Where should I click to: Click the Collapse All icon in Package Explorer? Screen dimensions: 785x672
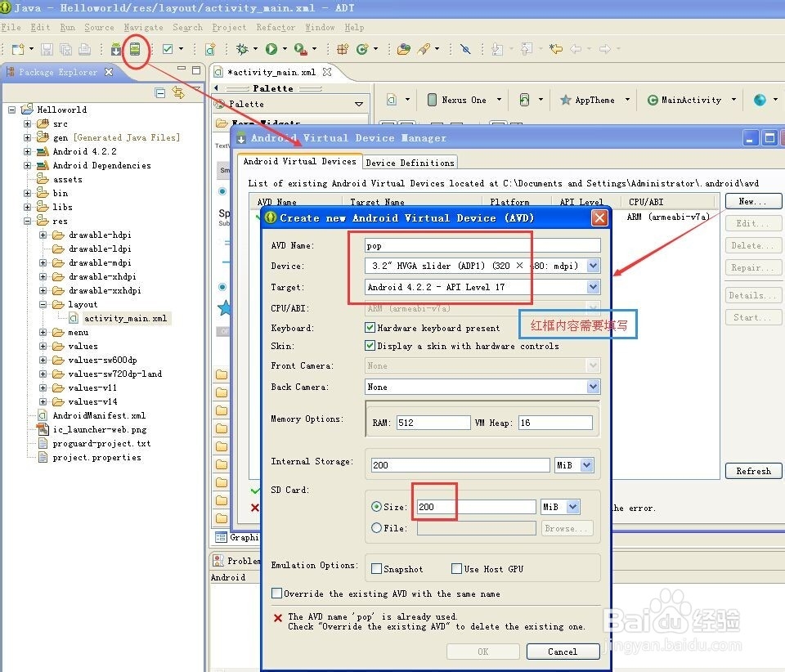(160, 92)
